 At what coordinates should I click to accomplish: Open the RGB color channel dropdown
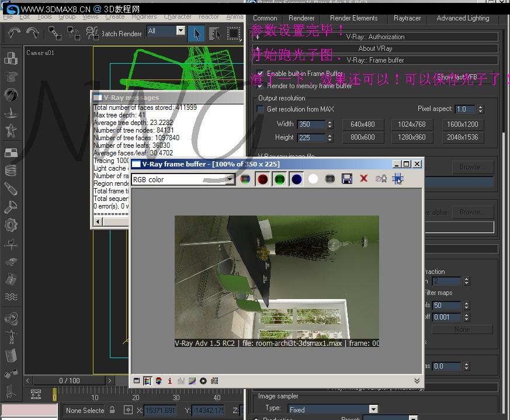point(230,179)
